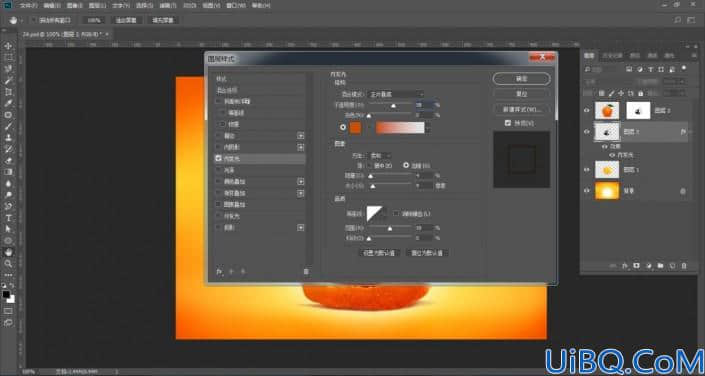The height and width of the screenshot is (376, 705).
Task: Open the Technique dropdown in Elements section
Action: [380, 156]
